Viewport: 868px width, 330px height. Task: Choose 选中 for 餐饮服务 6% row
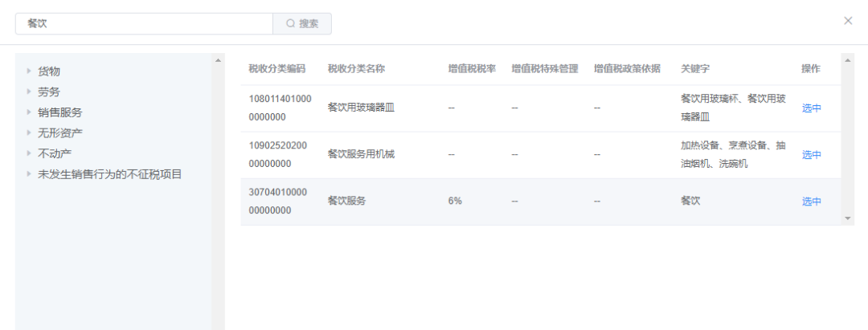pyautogui.click(x=812, y=202)
